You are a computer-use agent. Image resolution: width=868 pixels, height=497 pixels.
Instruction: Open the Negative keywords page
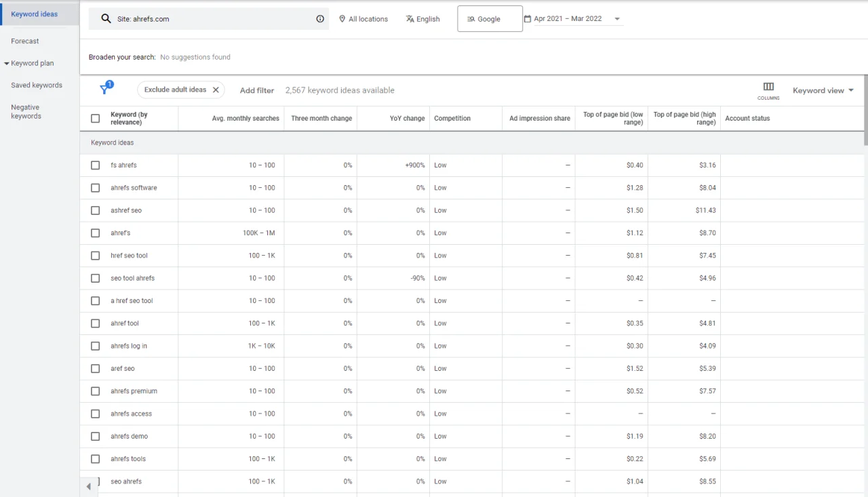click(25, 111)
